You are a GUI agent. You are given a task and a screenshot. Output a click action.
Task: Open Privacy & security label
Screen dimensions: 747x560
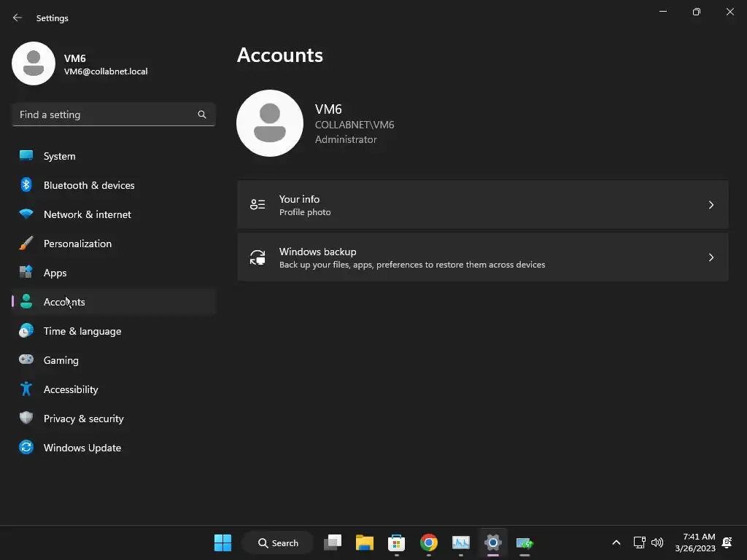tap(83, 419)
